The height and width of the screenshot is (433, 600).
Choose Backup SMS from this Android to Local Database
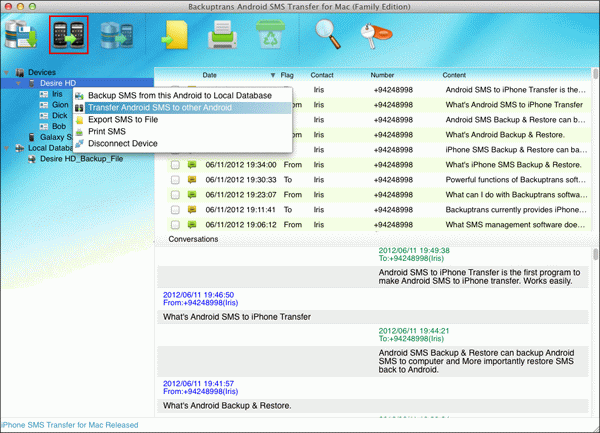(x=183, y=96)
